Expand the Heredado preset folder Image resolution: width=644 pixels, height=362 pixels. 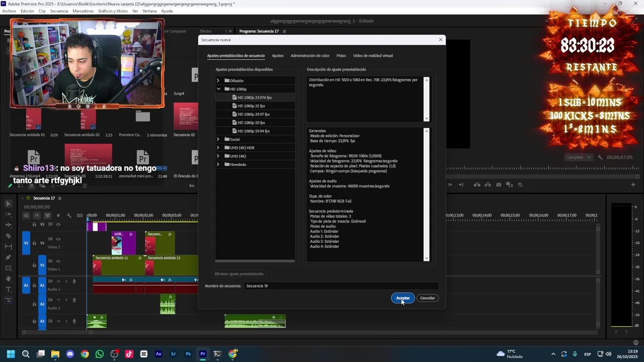[218, 164]
